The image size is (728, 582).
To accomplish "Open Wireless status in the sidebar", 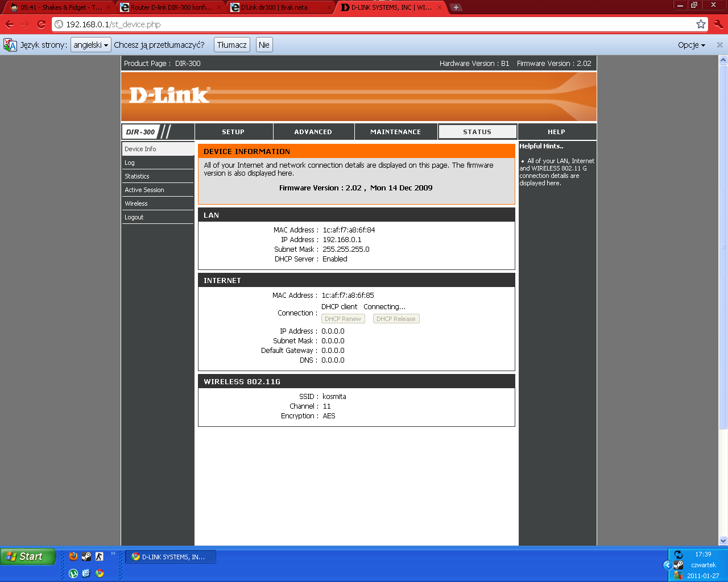I will pos(158,203).
